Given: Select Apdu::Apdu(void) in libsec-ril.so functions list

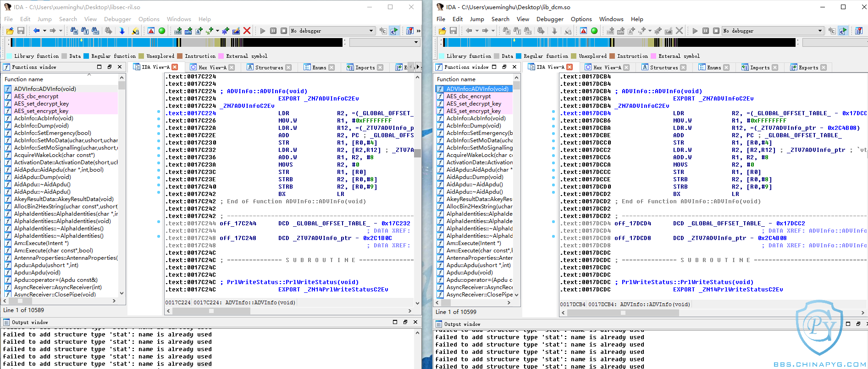Looking at the screenshot, I should (x=37, y=273).
